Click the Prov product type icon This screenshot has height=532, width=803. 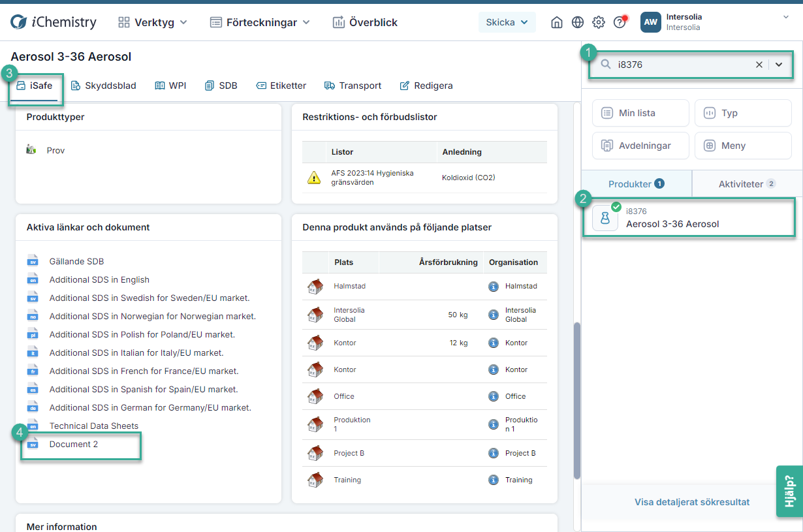tap(31, 150)
